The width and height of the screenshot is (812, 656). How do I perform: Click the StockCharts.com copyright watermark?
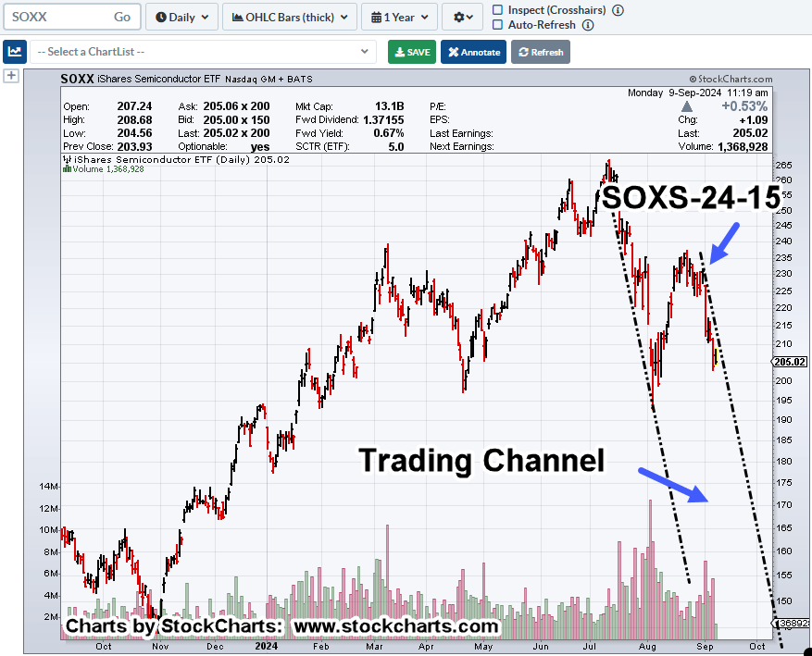coord(731,80)
